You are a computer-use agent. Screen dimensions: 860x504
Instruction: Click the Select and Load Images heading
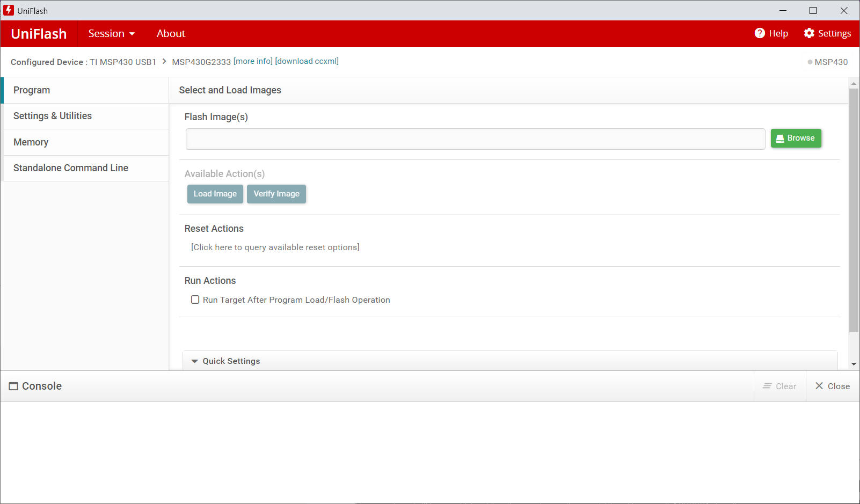coord(230,90)
